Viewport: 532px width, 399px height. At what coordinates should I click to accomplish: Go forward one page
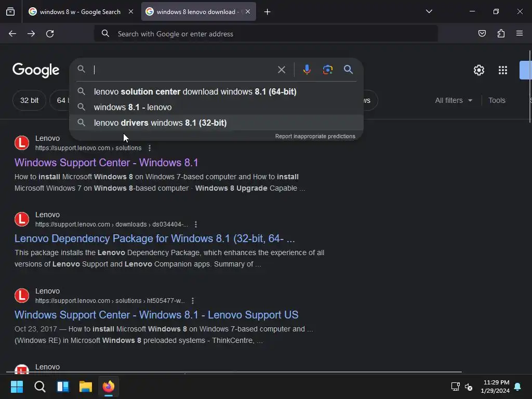(31, 34)
